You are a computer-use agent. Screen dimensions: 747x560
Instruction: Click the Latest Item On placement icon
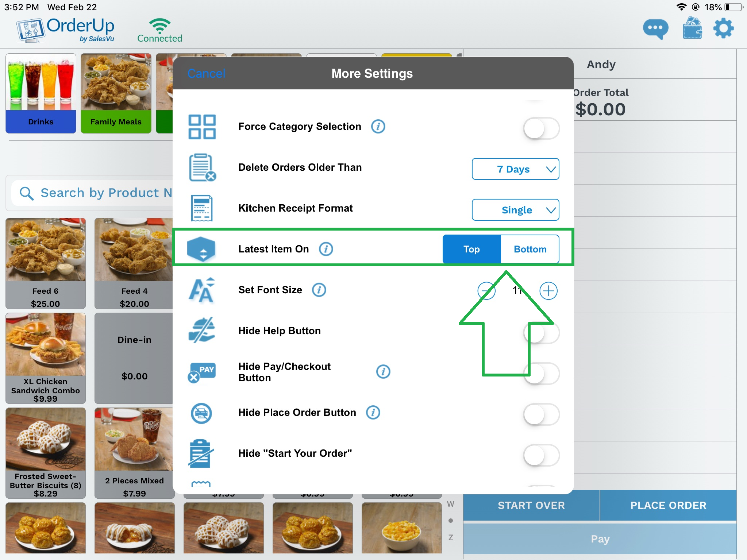point(202,248)
